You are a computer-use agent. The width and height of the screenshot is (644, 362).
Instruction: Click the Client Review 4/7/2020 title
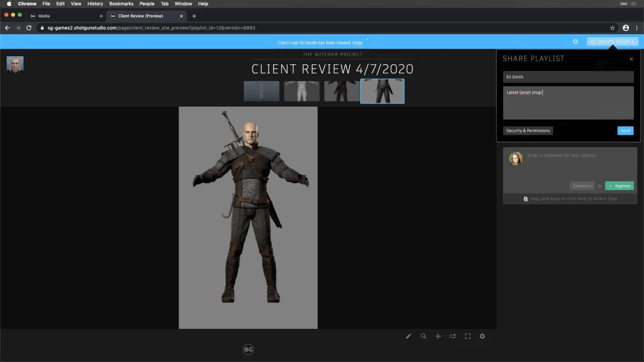[333, 69]
